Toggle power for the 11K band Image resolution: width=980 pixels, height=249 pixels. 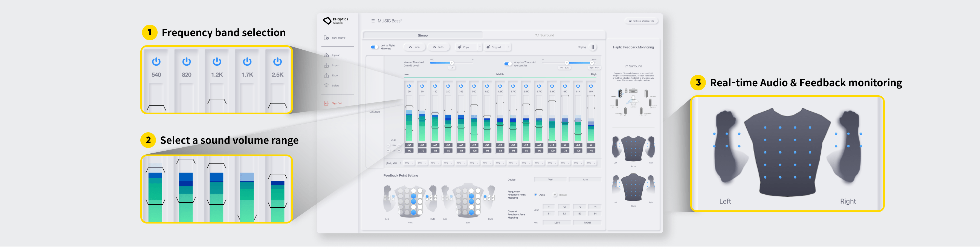click(578, 86)
